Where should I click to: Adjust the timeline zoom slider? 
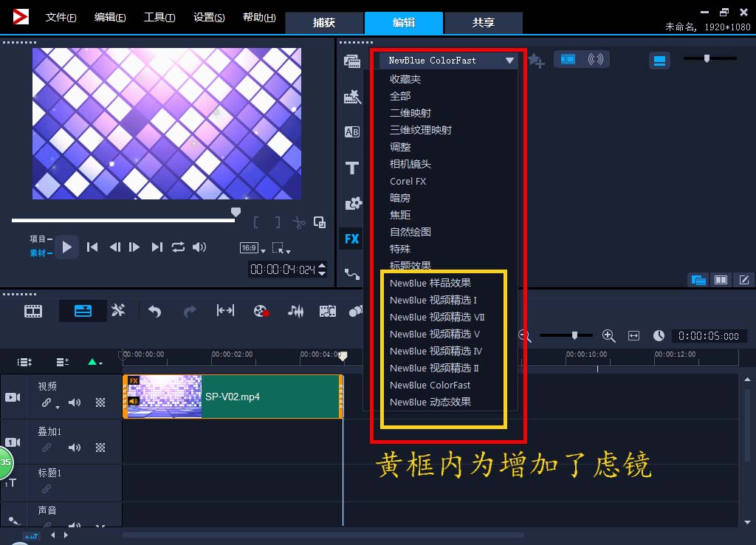click(x=574, y=335)
